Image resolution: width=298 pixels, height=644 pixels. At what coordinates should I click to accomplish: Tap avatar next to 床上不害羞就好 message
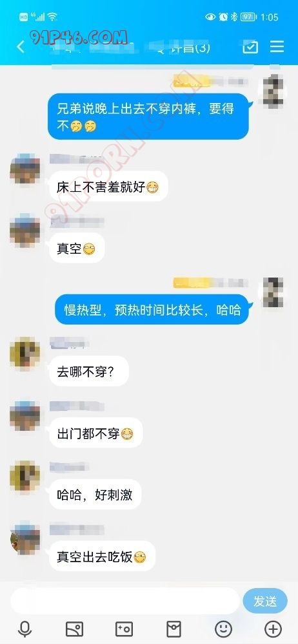pos(25,169)
